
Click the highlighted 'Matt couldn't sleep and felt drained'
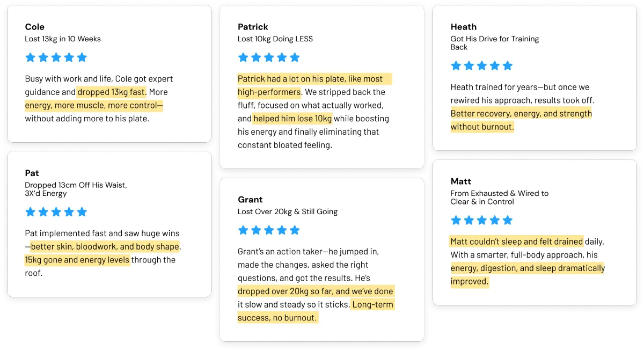point(517,242)
